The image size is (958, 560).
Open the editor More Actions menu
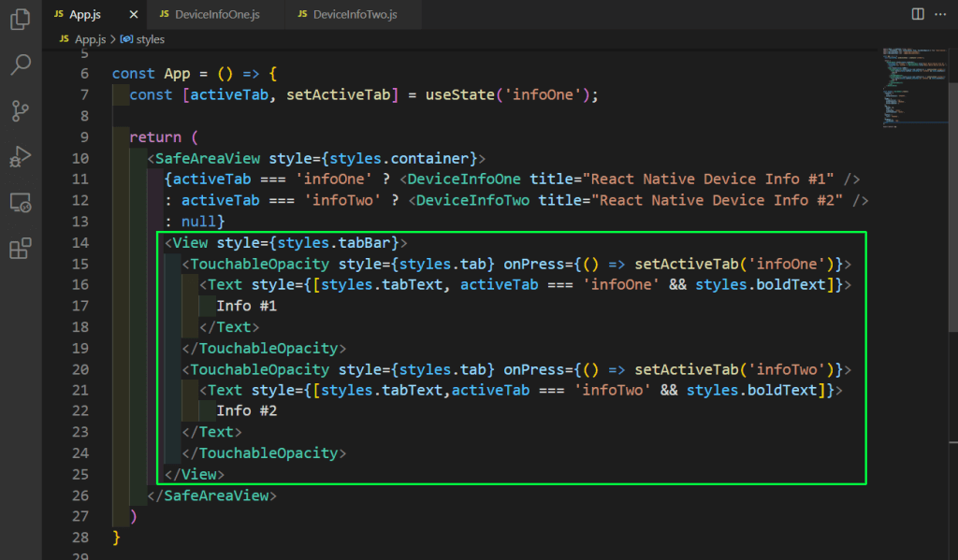click(941, 14)
